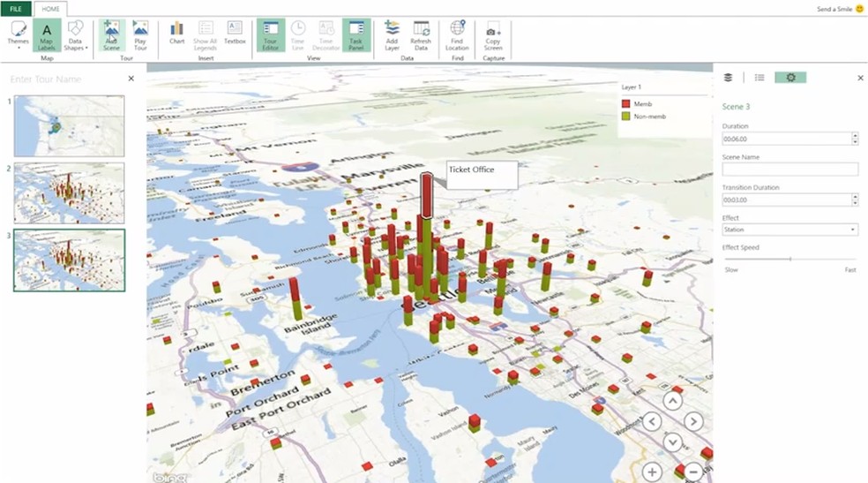Click the Effect Speed slider handle

click(x=790, y=259)
